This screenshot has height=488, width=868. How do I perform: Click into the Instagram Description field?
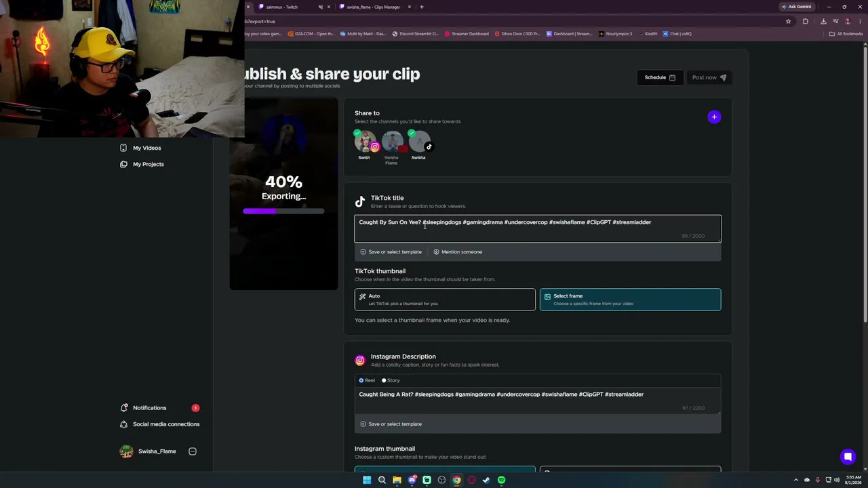[x=538, y=401]
